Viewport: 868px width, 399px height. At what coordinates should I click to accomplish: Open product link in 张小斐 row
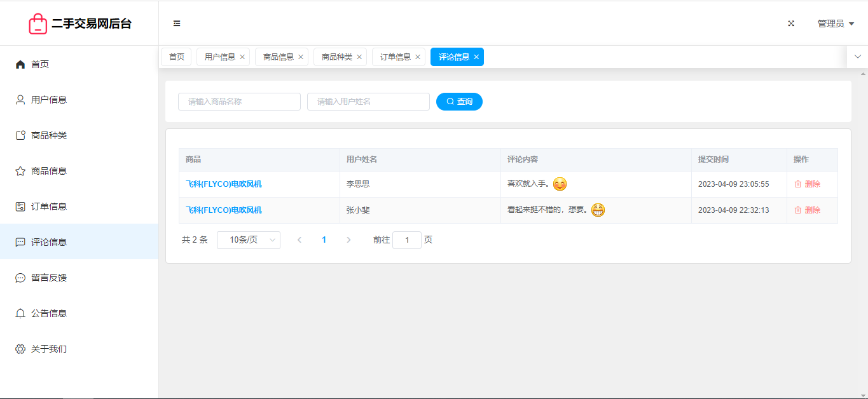tap(223, 210)
